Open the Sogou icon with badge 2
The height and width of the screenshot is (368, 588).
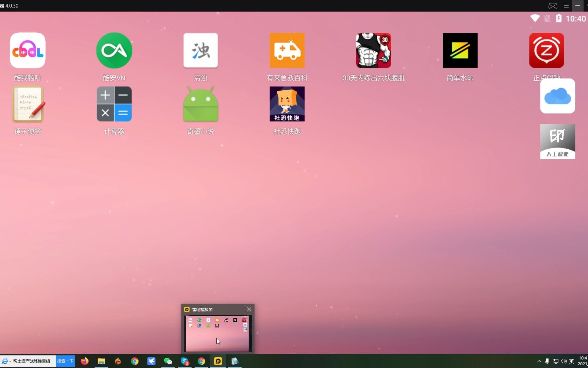pyautogui.click(x=185, y=361)
